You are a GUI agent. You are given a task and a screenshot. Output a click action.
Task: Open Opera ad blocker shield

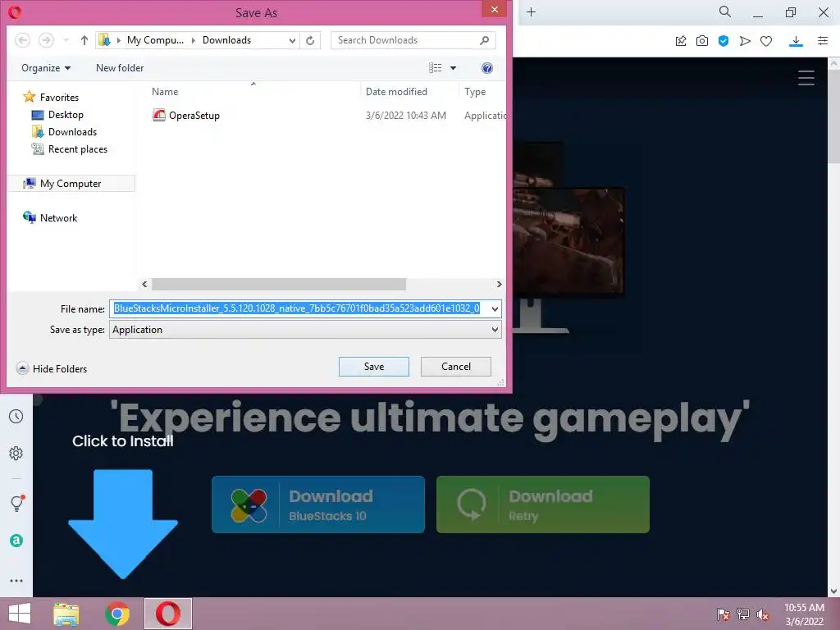[724, 41]
